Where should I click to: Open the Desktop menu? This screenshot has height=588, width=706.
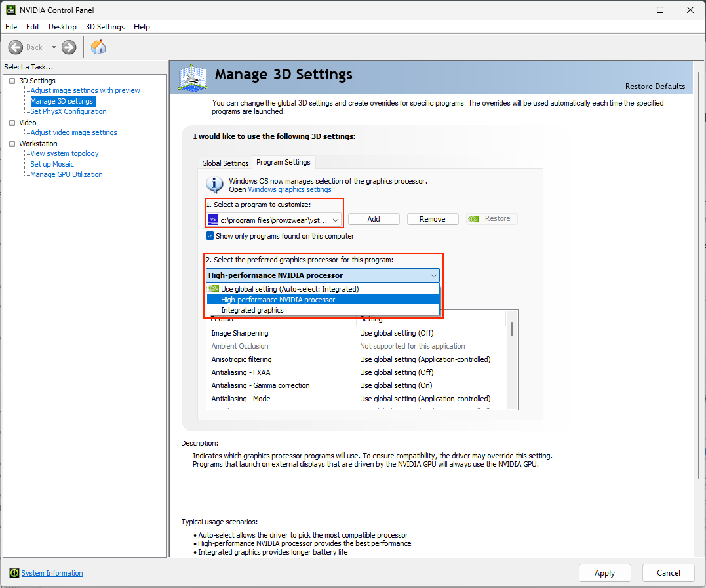pos(62,27)
